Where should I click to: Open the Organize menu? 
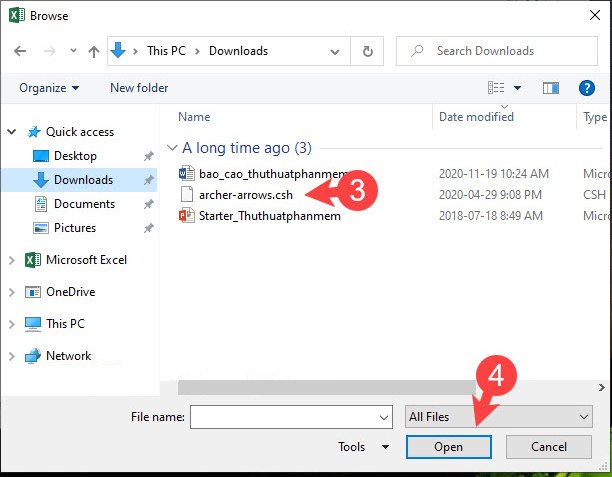pos(49,88)
